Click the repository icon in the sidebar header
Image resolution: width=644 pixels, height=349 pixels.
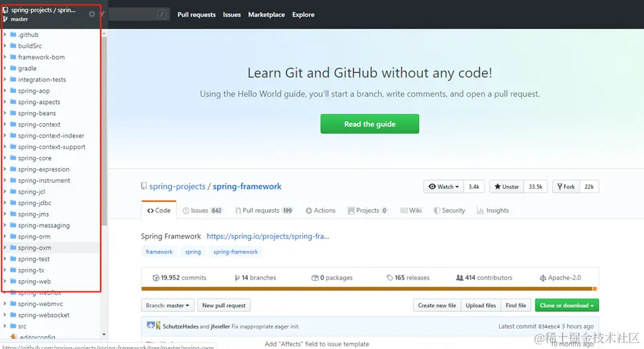[x=5, y=10]
